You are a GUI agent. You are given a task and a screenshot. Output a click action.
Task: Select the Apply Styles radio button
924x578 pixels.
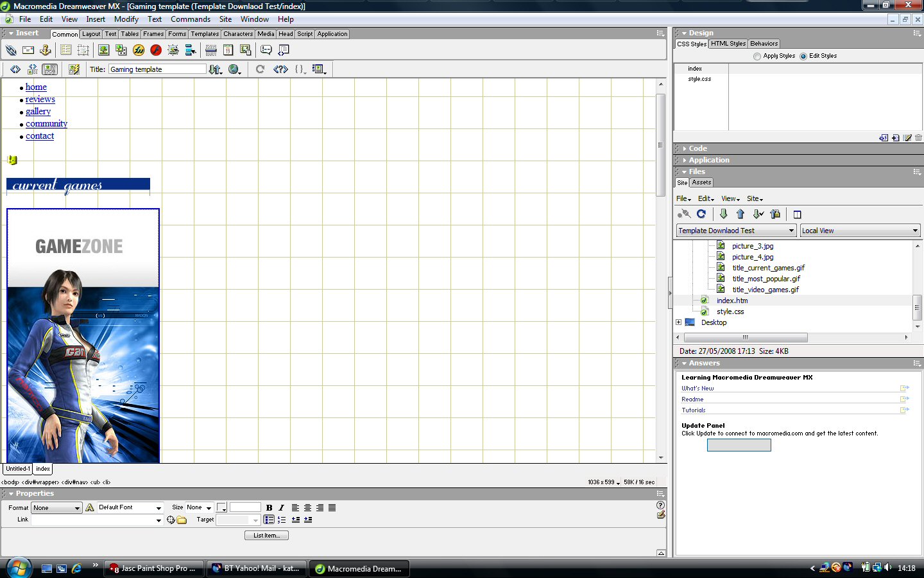[757, 57]
